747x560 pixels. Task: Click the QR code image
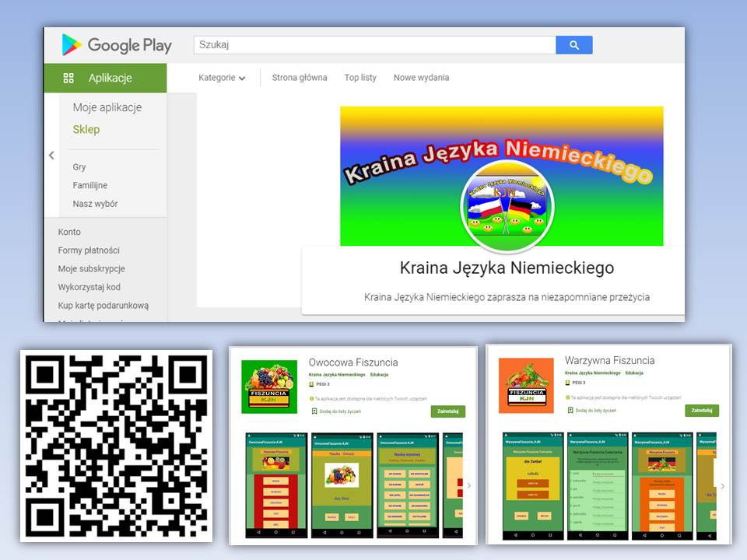[x=116, y=446]
